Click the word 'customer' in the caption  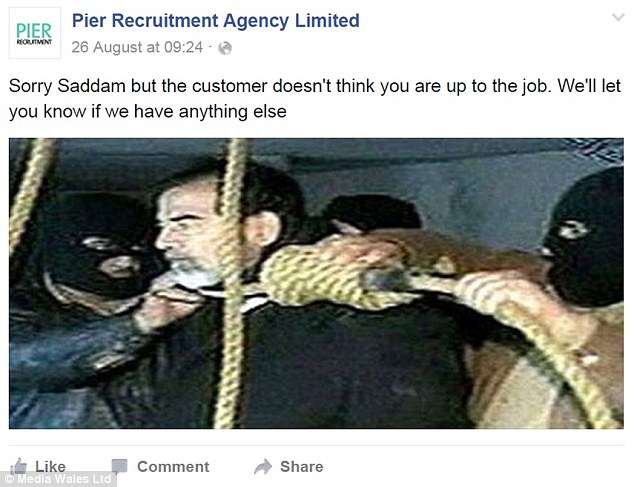[230, 86]
